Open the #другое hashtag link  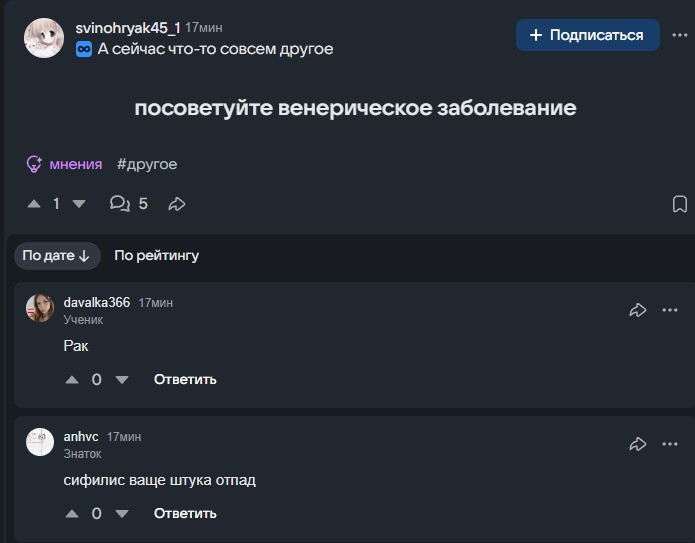click(x=147, y=164)
